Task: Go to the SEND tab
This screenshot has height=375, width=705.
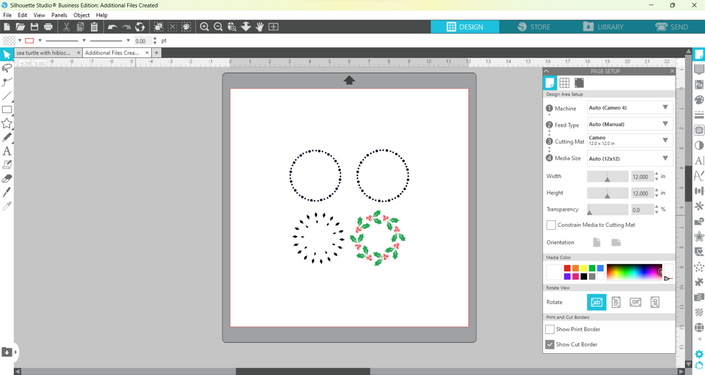Action: pos(672,27)
